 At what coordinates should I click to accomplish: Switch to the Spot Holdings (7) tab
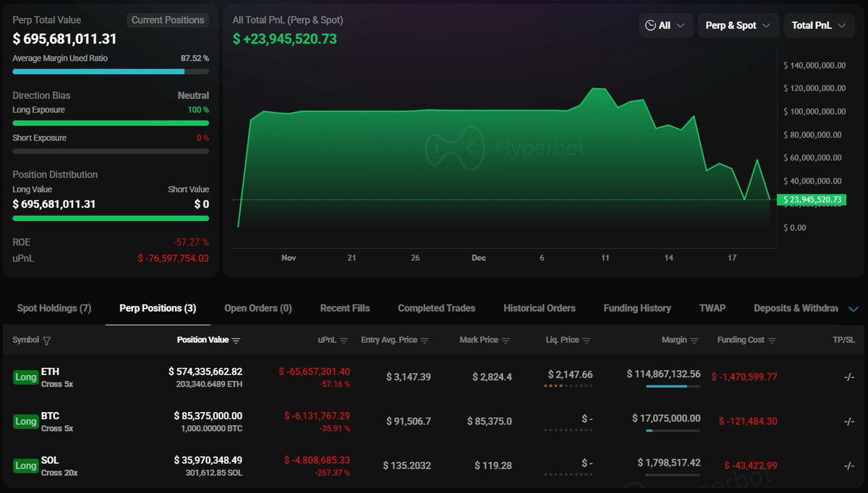54,308
